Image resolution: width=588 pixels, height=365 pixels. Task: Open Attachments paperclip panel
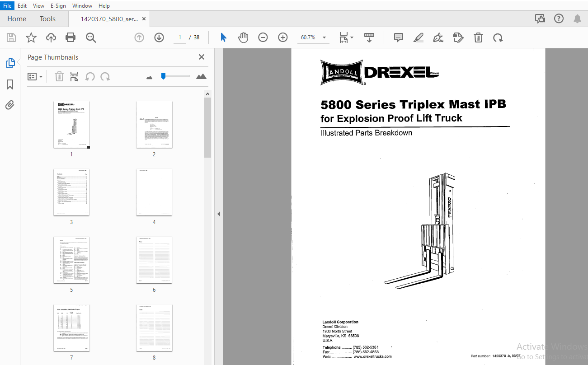[10, 105]
